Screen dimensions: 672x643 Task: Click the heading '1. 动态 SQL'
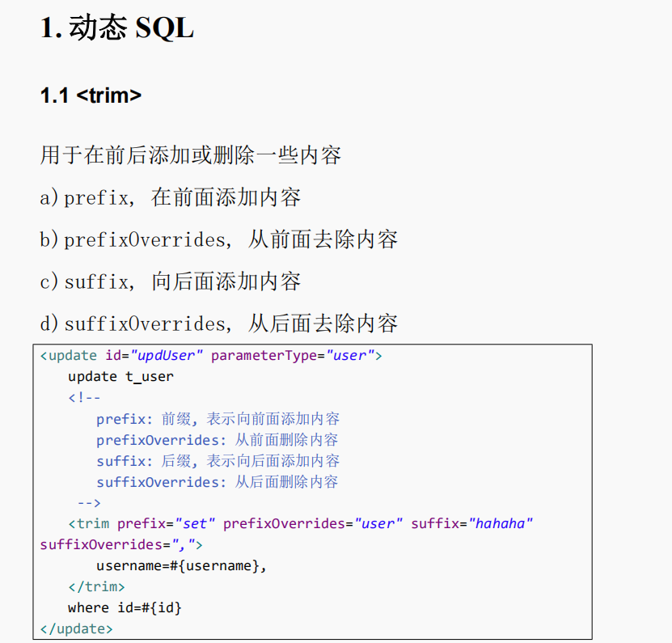(117, 28)
